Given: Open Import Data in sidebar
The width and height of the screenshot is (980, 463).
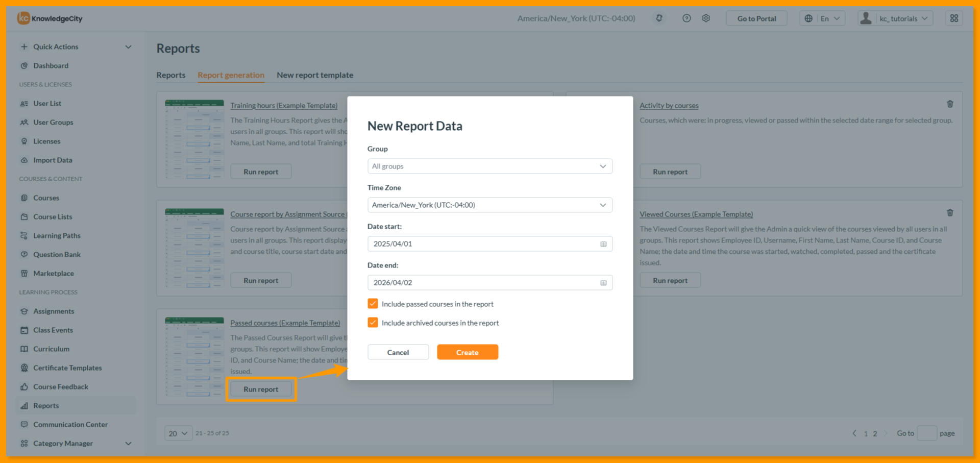Looking at the screenshot, I should tap(53, 160).
